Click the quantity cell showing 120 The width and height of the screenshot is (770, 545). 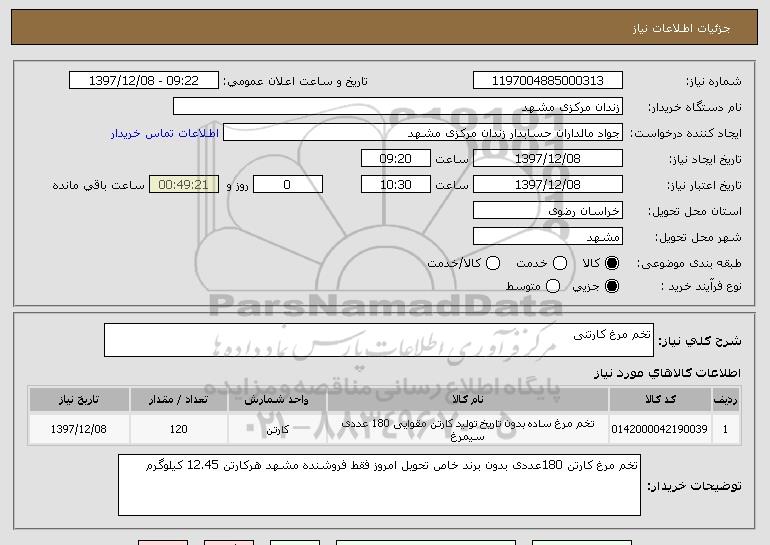click(x=179, y=429)
